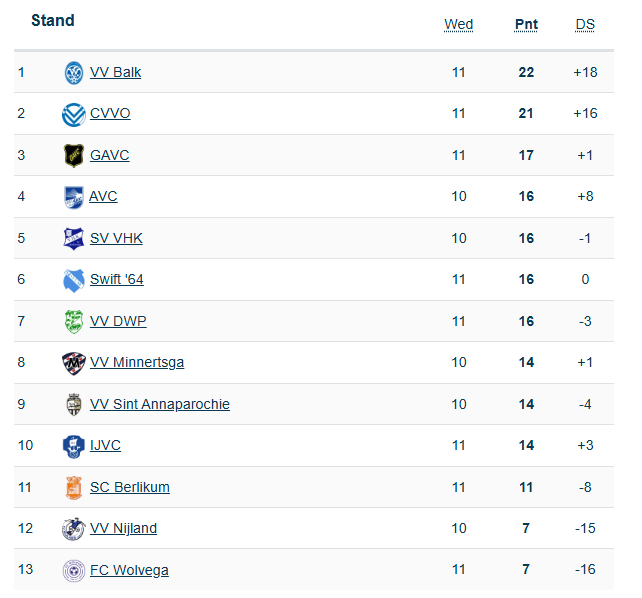The width and height of the screenshot is (642, 598).
Task: Click the FC Wolvega club logo
Action: pyautogui.click(x=74, y=570)
